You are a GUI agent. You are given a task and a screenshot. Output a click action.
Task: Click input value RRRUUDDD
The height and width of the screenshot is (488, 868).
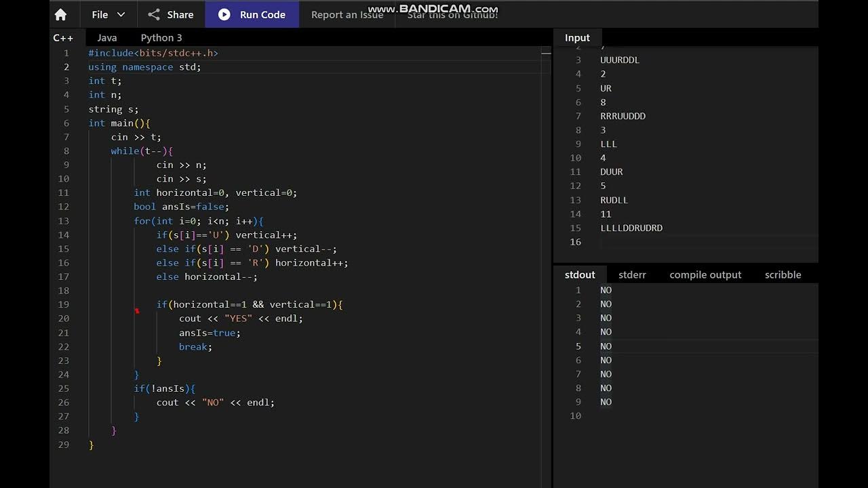point(623,117)
